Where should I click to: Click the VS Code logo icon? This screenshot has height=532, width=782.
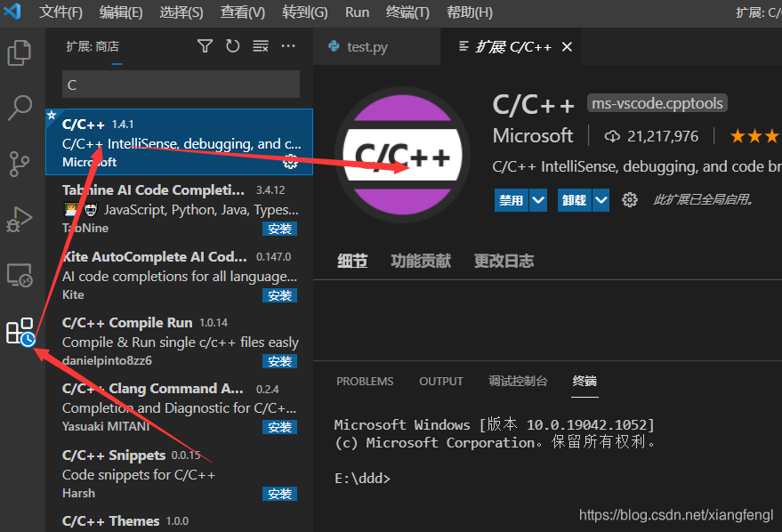(x=12, y=11)
